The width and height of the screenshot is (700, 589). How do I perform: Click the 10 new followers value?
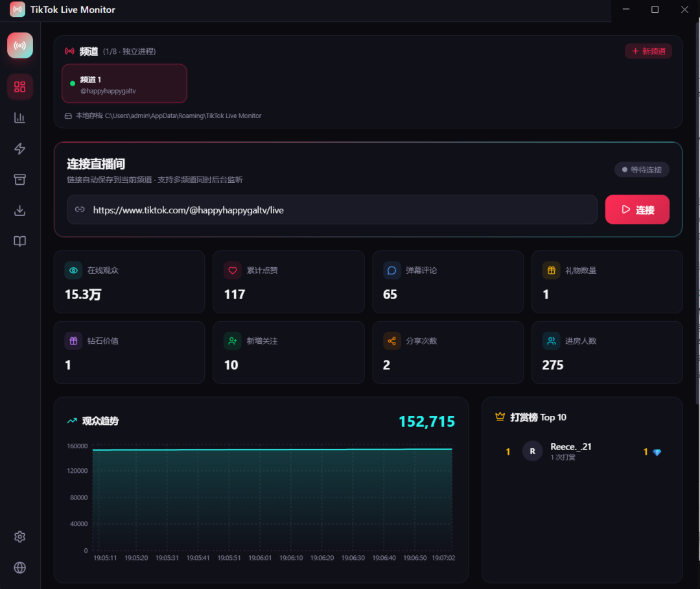click(231, 365)
